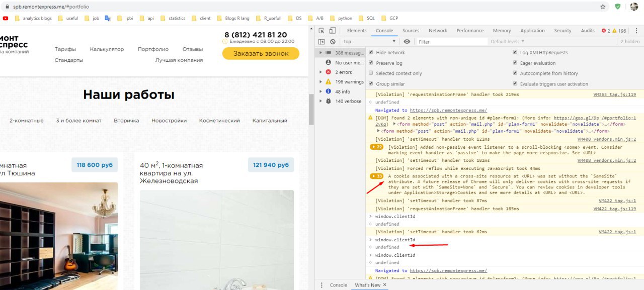Filter portfolio by Новостройки
The height and width of the screenshot is (290, 644).
coord(169,121)
